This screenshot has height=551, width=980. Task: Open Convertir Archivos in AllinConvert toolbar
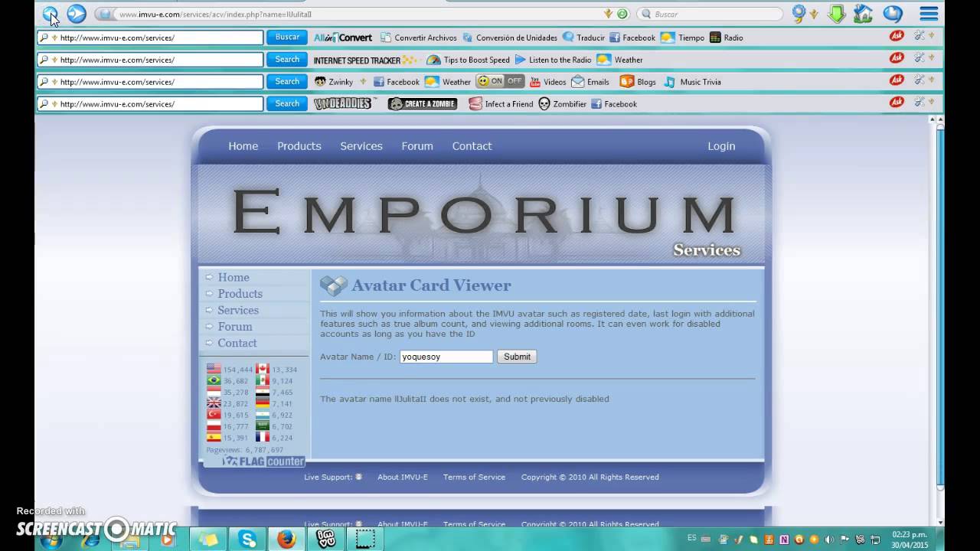point(418,37)
